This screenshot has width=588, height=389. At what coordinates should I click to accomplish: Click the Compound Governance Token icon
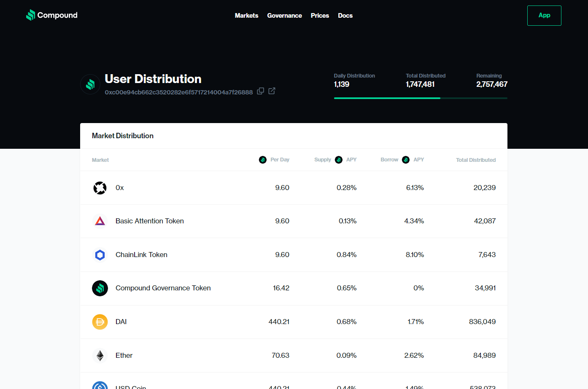(x=100, y=288)
